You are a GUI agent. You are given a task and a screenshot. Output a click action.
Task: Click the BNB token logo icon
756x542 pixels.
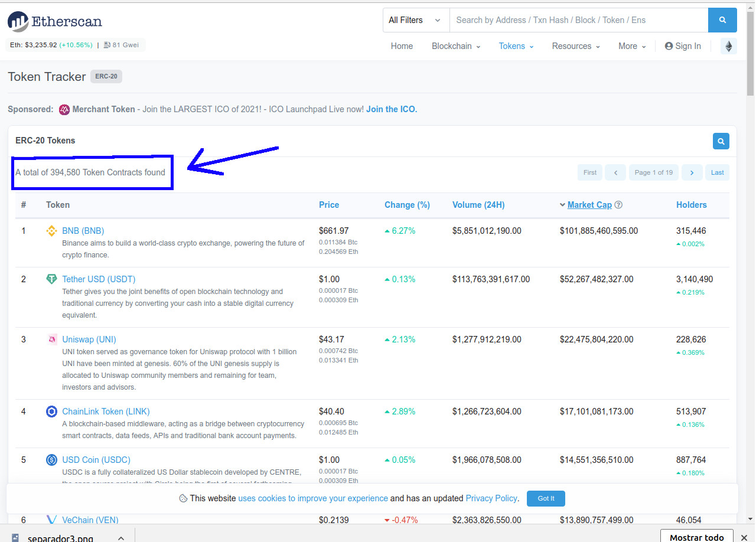coord(51,231)
